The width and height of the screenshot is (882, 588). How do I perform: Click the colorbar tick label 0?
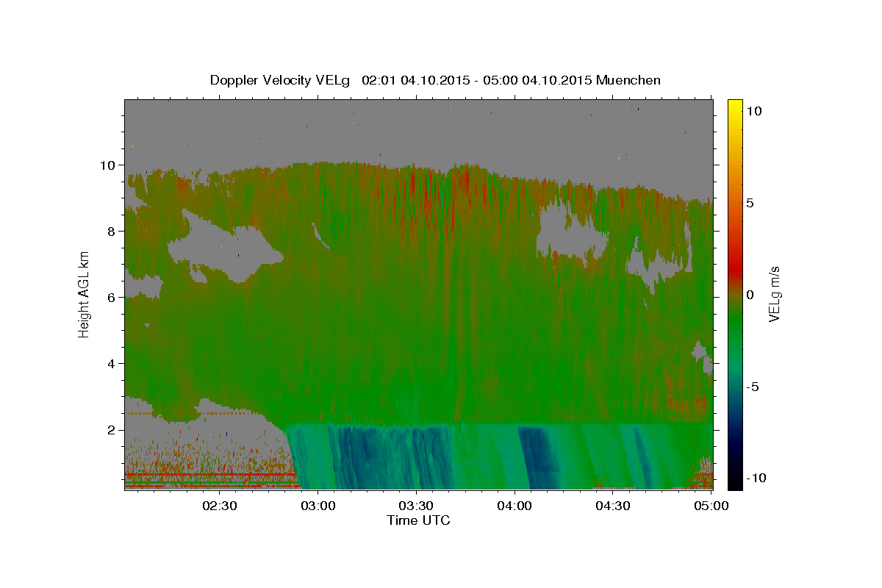(x=750, y=295)
